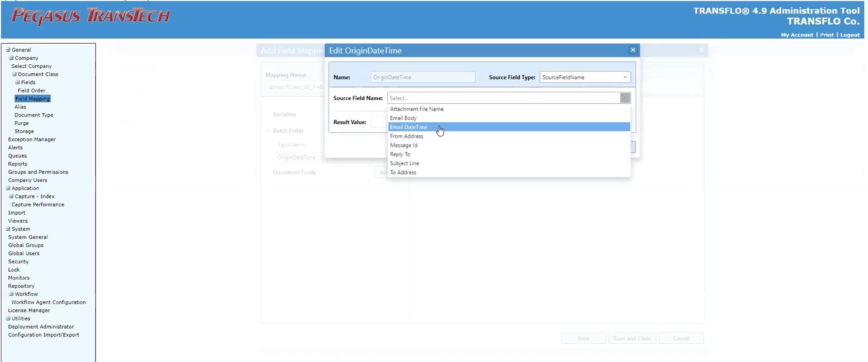
Task: Collapse the Document Class tree node
Action: 15,75
